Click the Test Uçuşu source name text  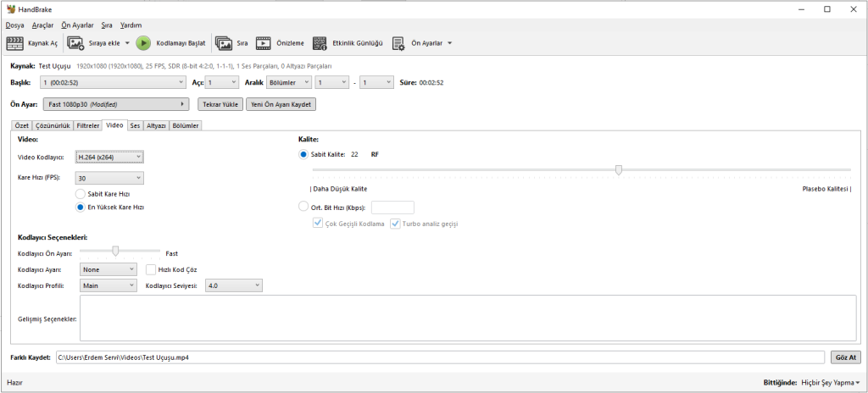tap(55, 66)
